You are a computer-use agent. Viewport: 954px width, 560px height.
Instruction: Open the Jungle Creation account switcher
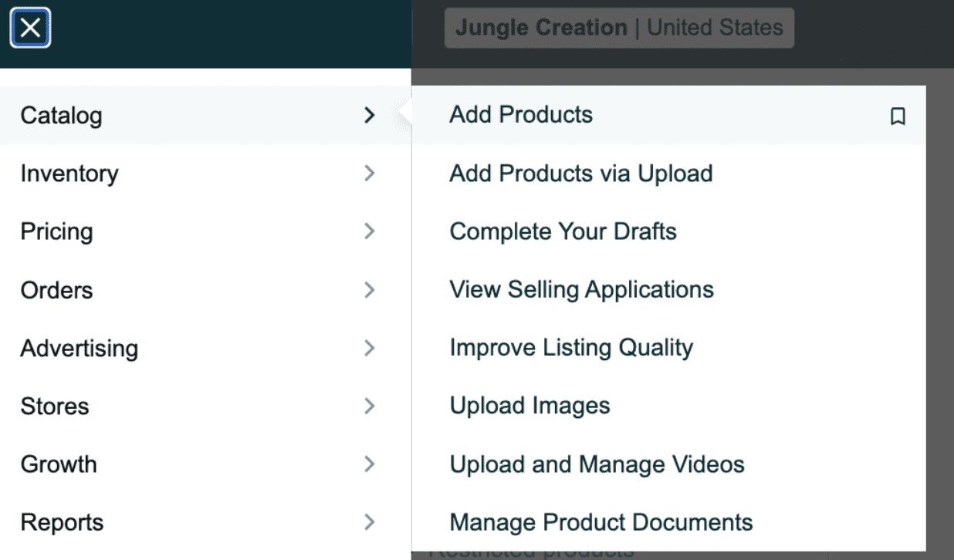(x=618, y=29)
